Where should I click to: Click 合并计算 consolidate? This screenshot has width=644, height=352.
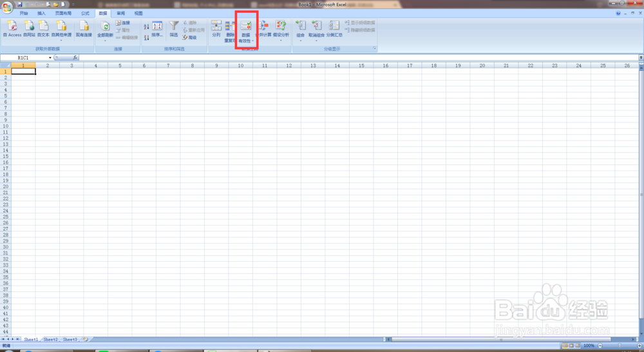[x=264, y=29]
